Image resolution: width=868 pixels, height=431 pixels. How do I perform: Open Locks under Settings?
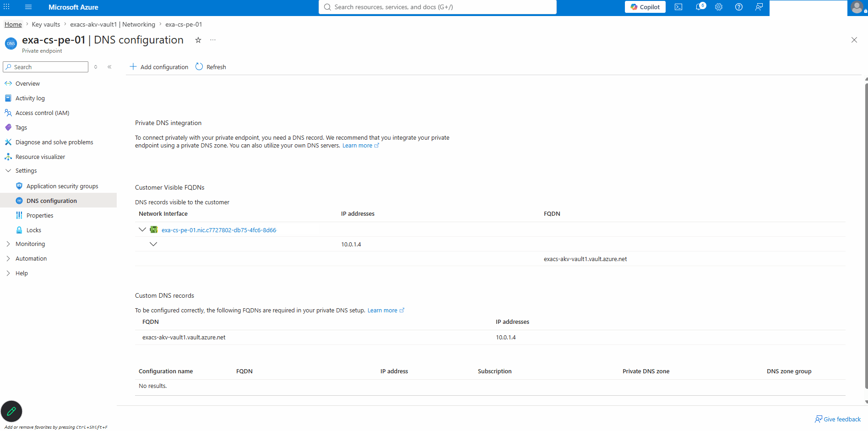[33, 230]
